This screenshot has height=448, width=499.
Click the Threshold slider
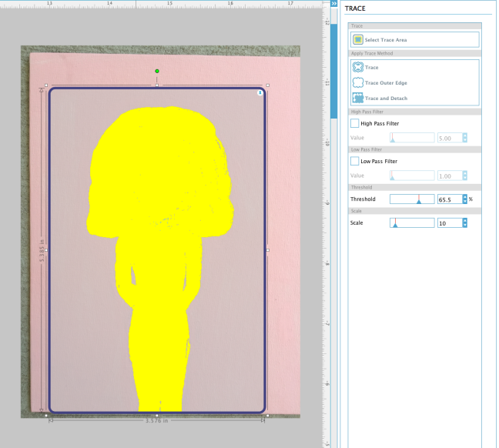(412, 199)
